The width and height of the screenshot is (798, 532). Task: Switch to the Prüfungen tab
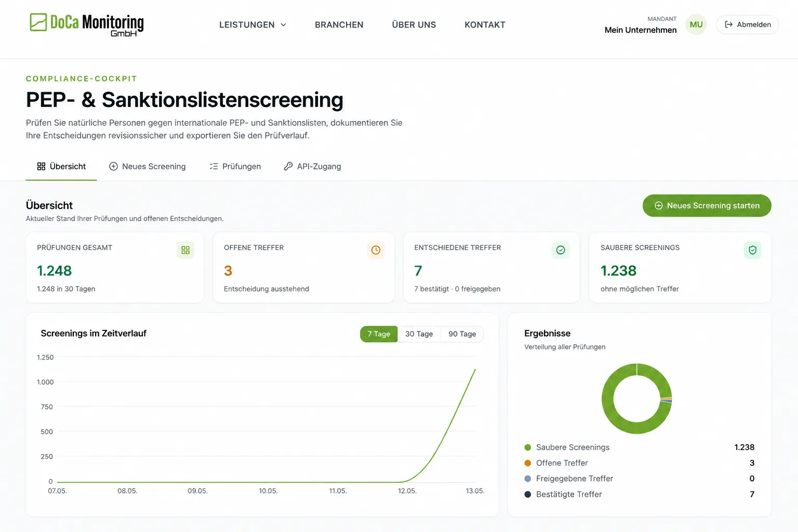pyautogui.click(x=235, y=166)
